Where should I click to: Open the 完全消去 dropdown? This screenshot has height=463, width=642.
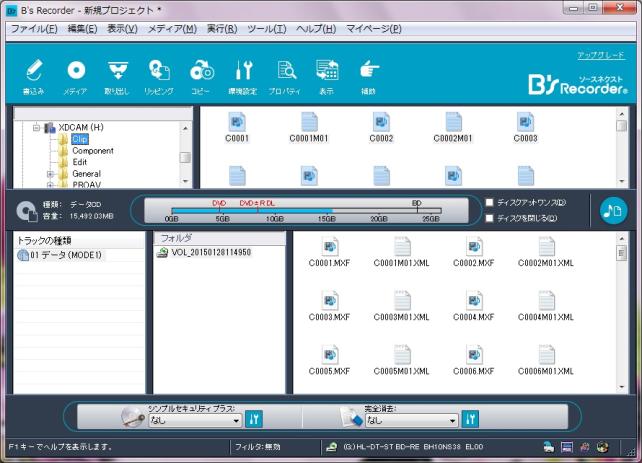tap(411, 420)
